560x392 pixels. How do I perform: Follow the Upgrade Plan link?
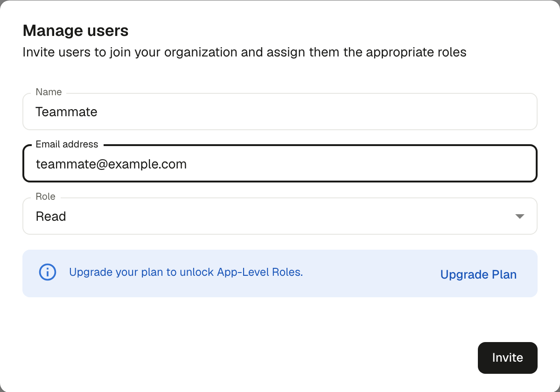pyautogui.click(x=478, y=274)
